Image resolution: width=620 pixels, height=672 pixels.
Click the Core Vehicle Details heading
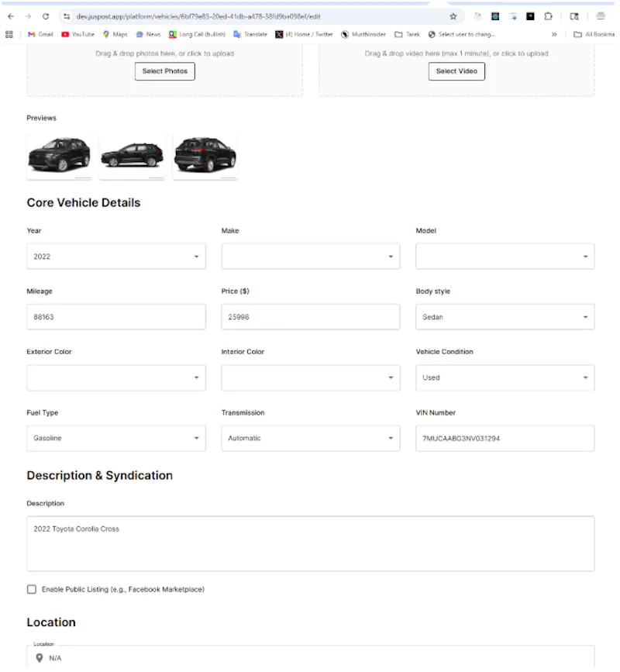pos(84,203)
